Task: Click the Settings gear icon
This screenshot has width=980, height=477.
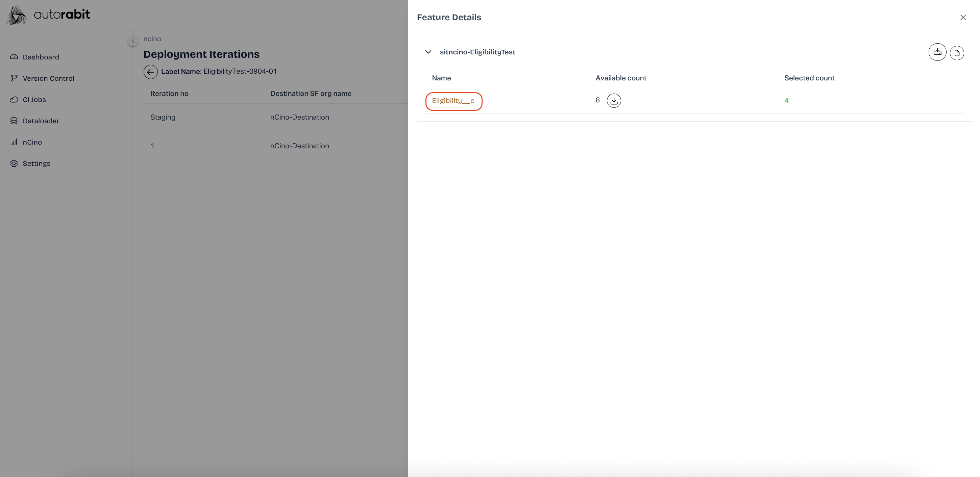Action: tap(14, 164)
